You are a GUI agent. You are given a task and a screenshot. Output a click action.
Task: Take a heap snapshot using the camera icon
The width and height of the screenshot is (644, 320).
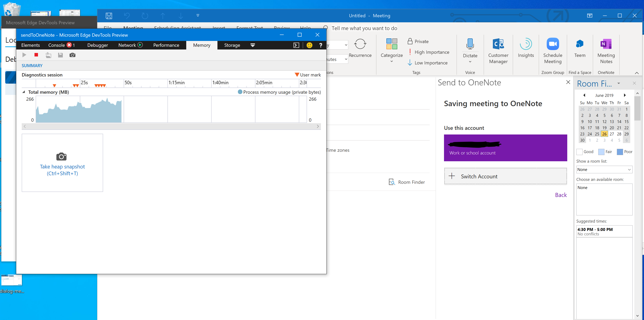coord(72,55)
